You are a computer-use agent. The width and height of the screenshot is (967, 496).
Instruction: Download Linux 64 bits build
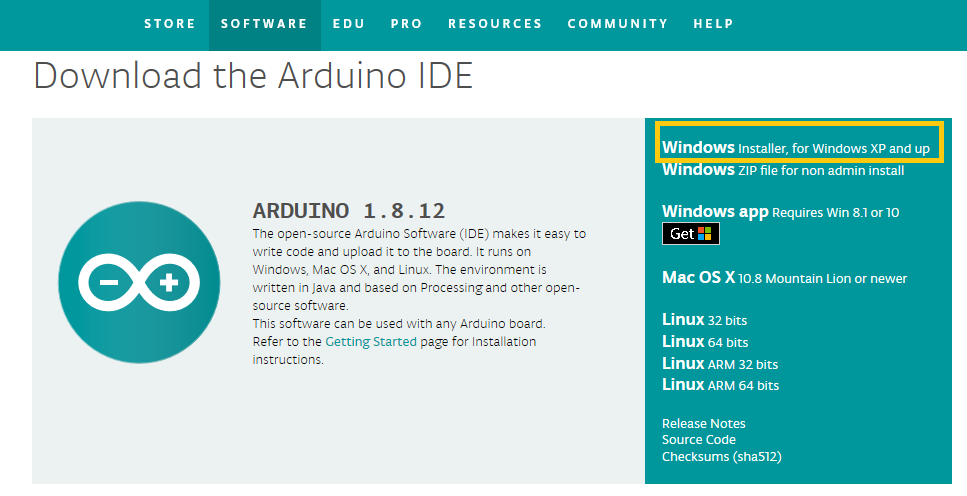[705, 341]
